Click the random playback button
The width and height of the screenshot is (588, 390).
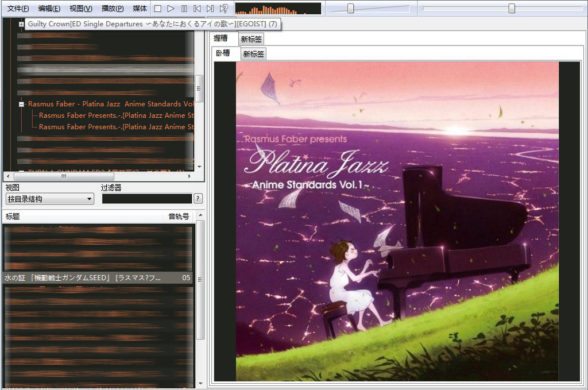[x=223, y=9]
